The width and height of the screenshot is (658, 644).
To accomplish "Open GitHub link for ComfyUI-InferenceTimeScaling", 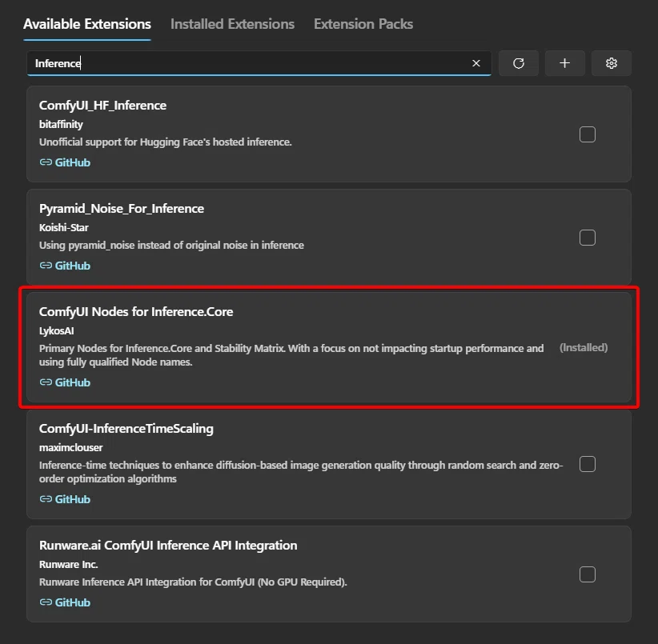I will (x=65, y=499).
